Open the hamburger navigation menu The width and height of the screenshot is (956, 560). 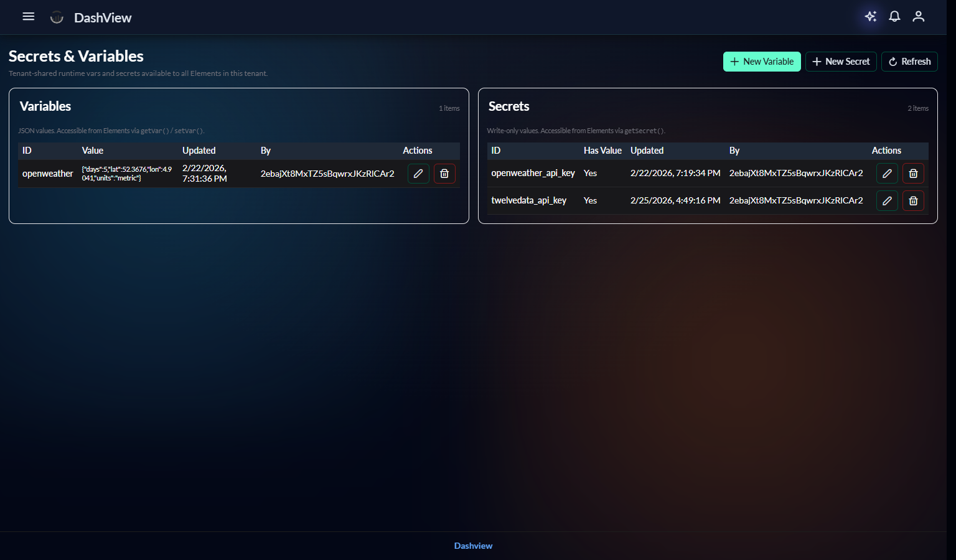[29, 17]
